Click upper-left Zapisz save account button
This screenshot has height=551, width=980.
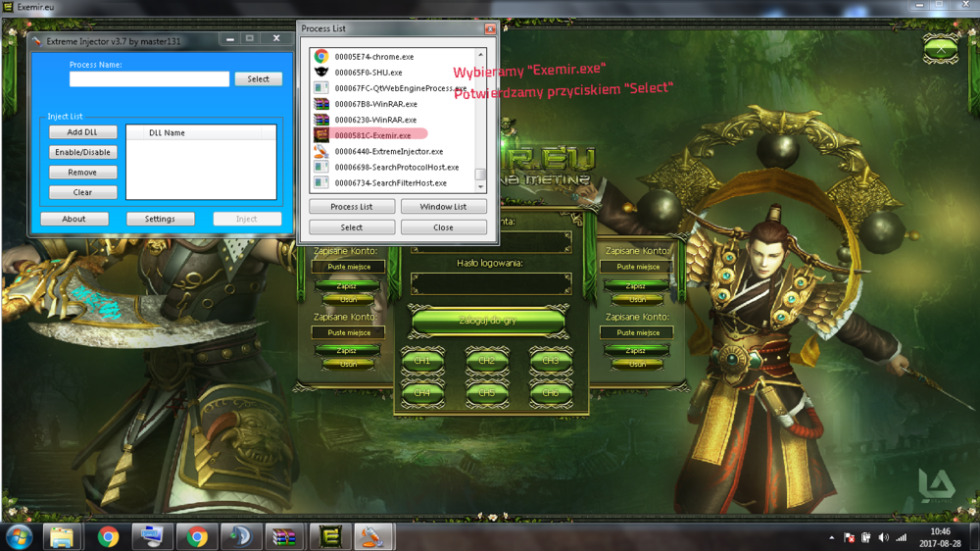click(x=347, y=286)
